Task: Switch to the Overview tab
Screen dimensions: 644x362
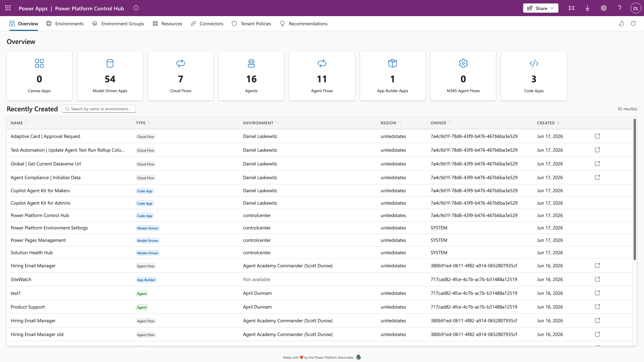Action: (x=23, y=23)
